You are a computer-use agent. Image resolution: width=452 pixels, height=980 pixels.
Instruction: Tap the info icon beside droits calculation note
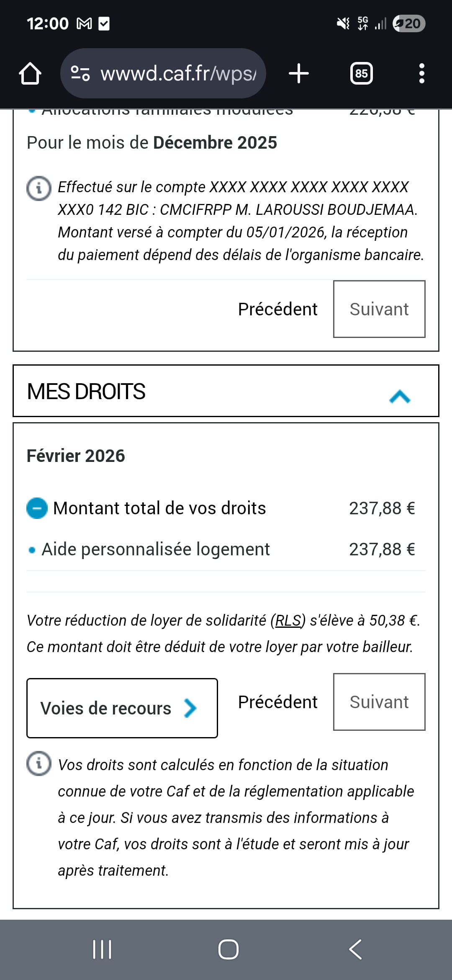pyautogui.click(x=39, y=763)
